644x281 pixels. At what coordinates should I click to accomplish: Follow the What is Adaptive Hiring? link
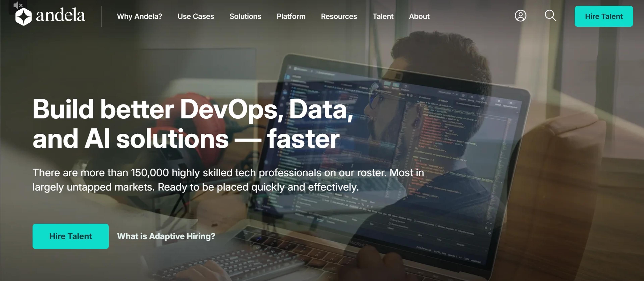(166, 236)
